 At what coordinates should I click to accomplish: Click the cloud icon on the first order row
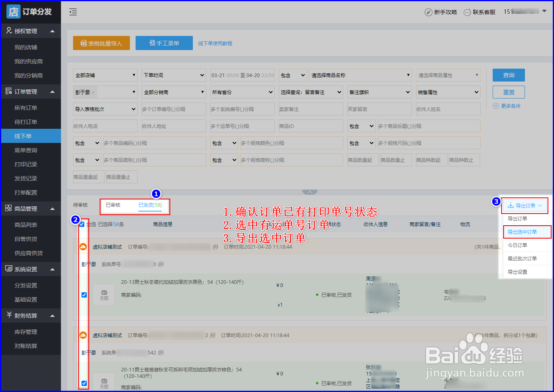click(x=84, y=246)
